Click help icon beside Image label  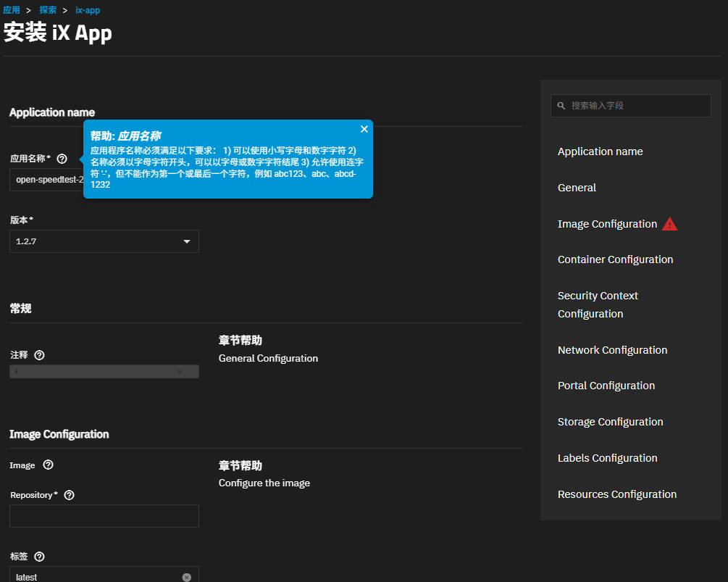[x=49, y=465]
